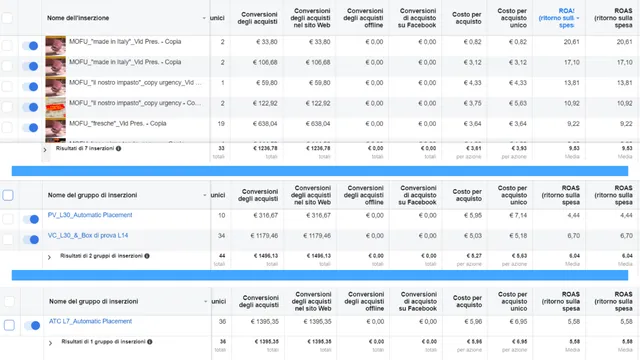Expand the Risultati di 2 gruppi di inserzioni chevron
The height and width of the screenshot is (360, 640).
[x=49, y=257]
